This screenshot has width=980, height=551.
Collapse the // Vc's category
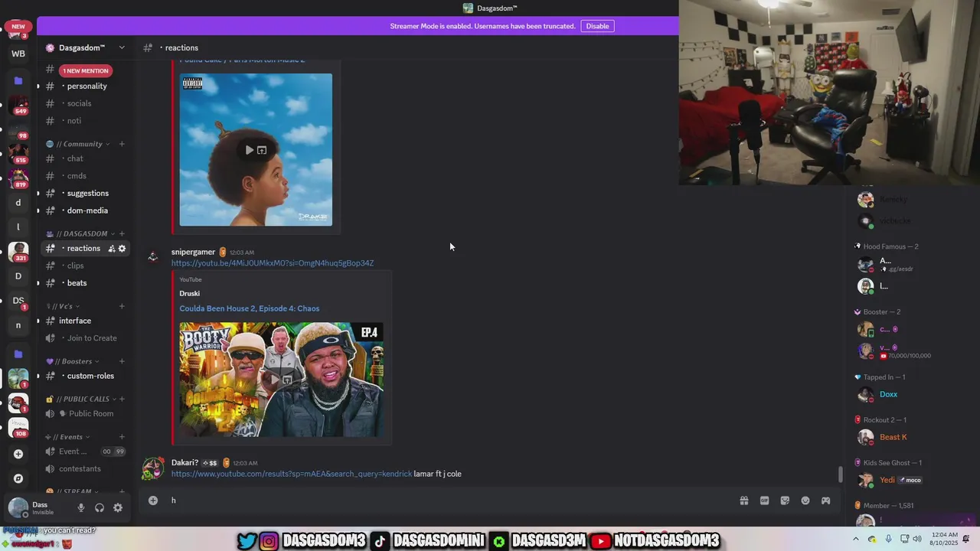(63, 306)
